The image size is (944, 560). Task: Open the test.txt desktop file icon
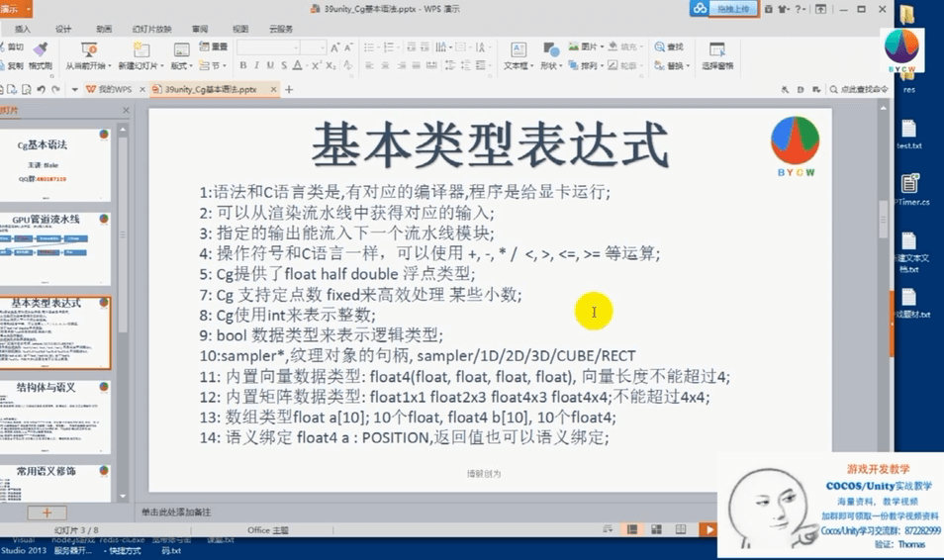coord(908,135)
